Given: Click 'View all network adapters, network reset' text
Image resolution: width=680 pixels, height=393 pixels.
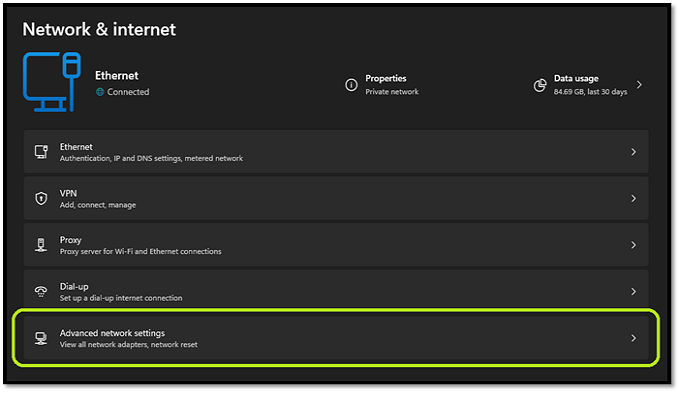Looking at the screenshot, I should [x=129, y=344].
